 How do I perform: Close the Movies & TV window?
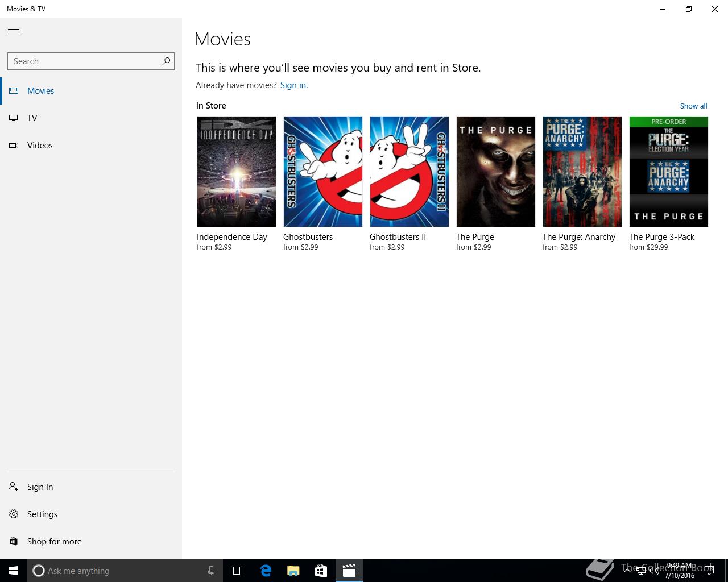(715, 9)
